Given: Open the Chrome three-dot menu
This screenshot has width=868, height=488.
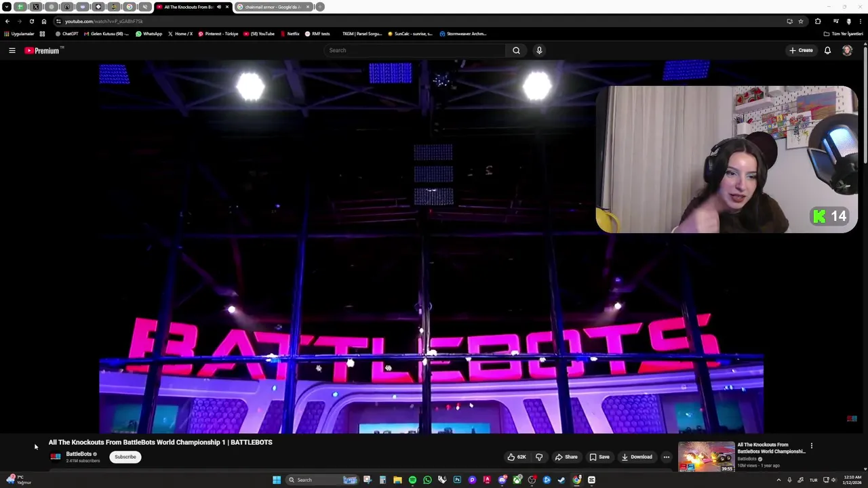Looking at the screenshot, I should pyautogui.click(x=860, y=21).
